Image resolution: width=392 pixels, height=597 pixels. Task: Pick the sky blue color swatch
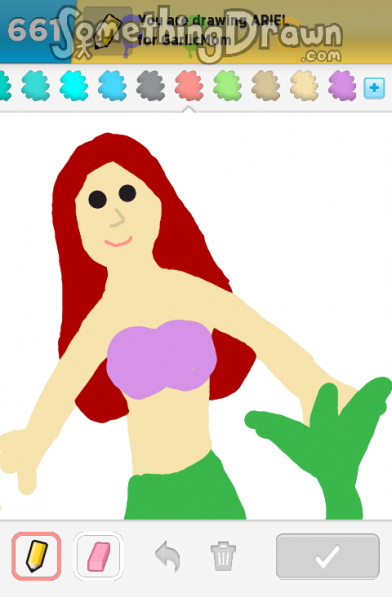(112, 86)
